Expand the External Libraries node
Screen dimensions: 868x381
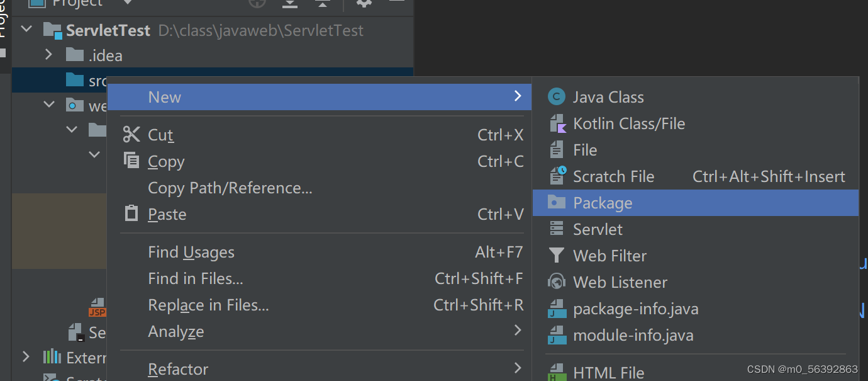pos(26,357)
